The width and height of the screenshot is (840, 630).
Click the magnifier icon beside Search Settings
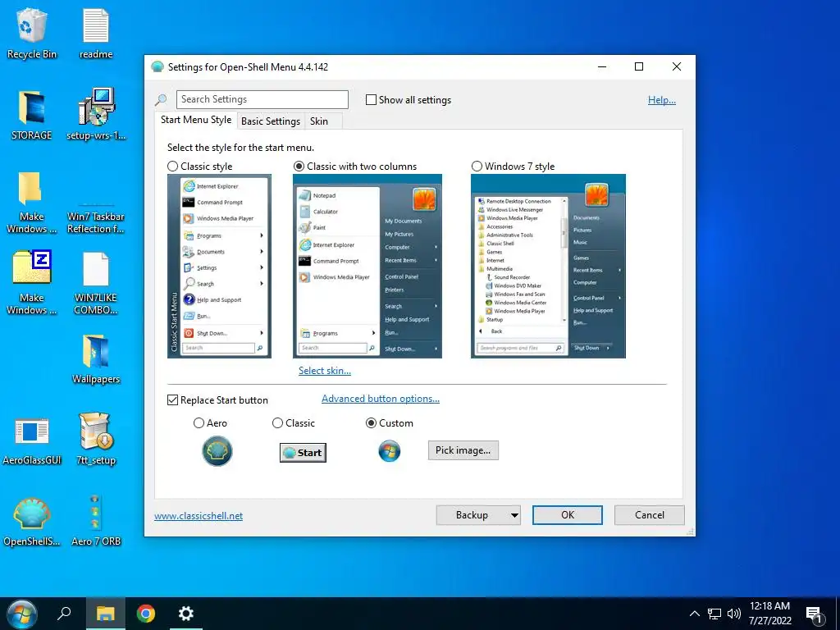[161, 99]
